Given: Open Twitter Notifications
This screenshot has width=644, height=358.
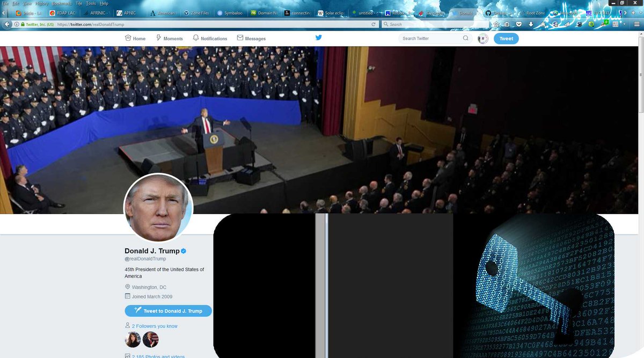Looking at the screenshot, I should point(210,39).
